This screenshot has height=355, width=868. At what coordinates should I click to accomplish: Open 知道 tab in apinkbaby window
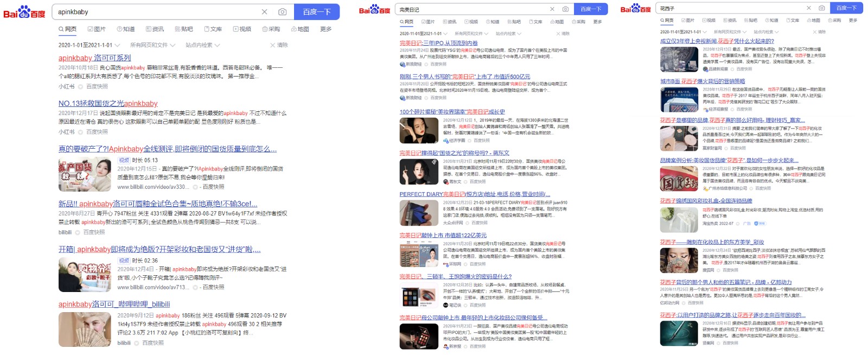coord(126,29)
